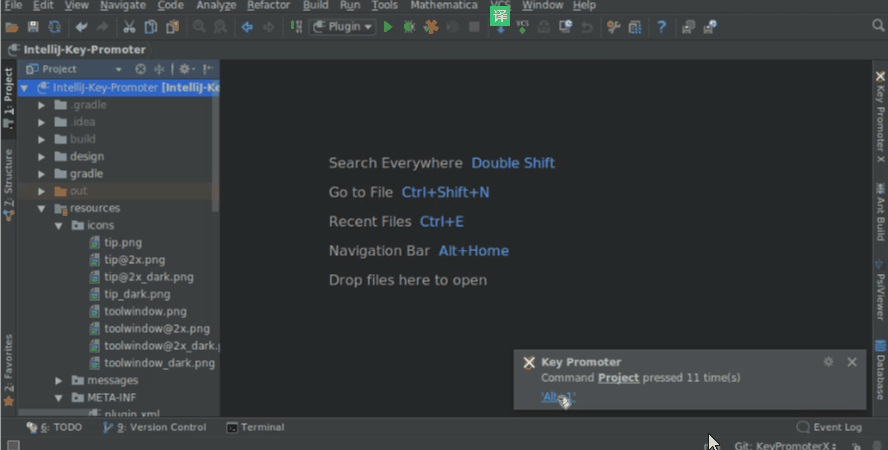
Task: Expand the out folder
Action: 41,191
